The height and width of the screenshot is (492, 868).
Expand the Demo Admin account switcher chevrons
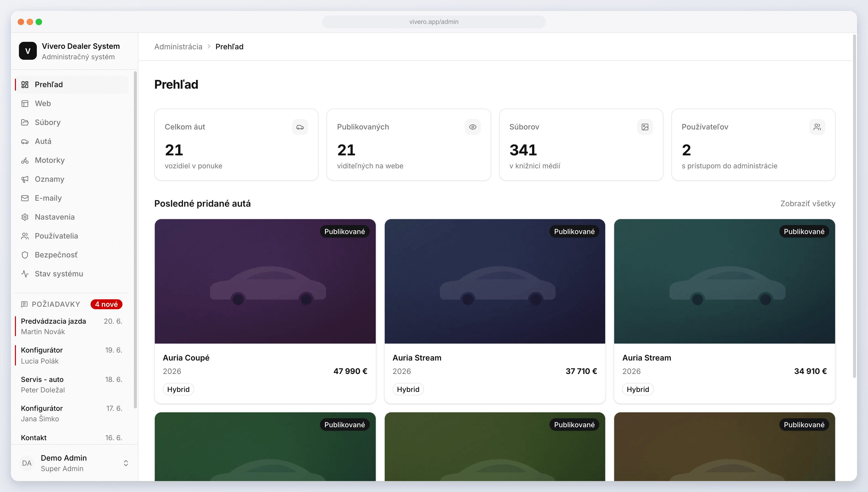click(x=126, y=463)
